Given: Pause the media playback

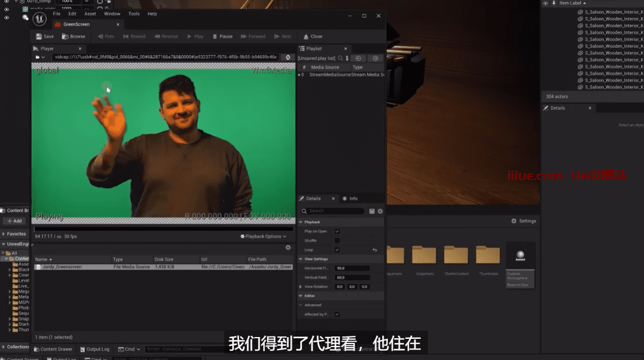Looking at the screenshot, I should pyautogui.click(x=222, y=36).
